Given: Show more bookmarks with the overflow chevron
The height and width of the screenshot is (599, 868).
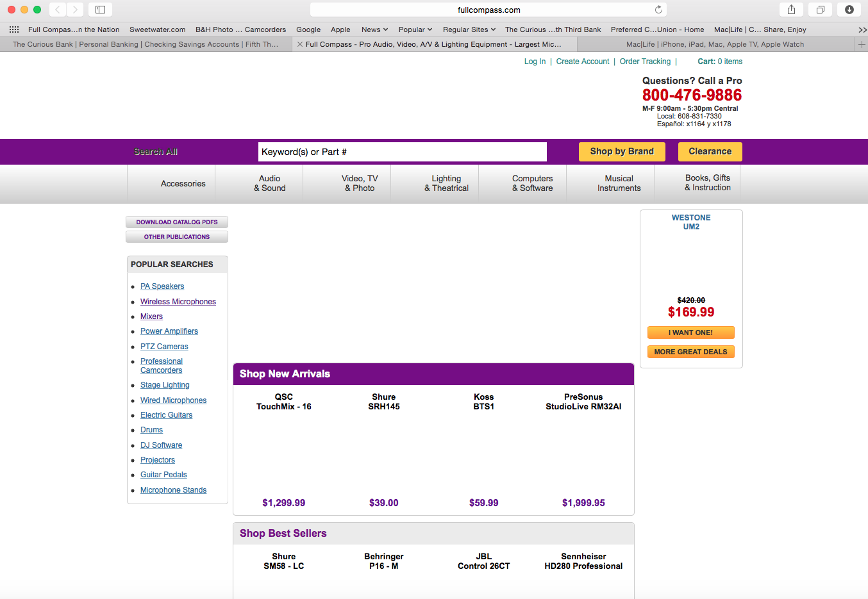Looking at the screenshot, I should (x=862, y=29).
